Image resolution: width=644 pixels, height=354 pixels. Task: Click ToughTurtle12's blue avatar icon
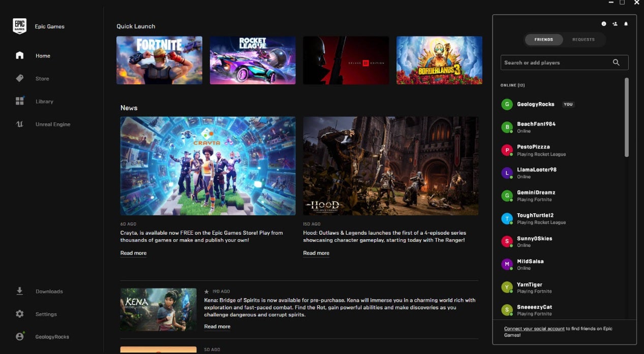507,218
